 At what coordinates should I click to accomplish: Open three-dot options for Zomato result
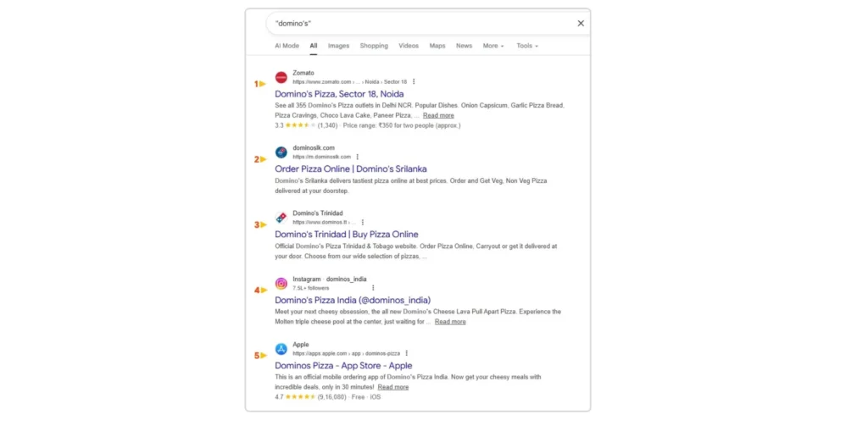pyautogui.click(x=414, y=81)
